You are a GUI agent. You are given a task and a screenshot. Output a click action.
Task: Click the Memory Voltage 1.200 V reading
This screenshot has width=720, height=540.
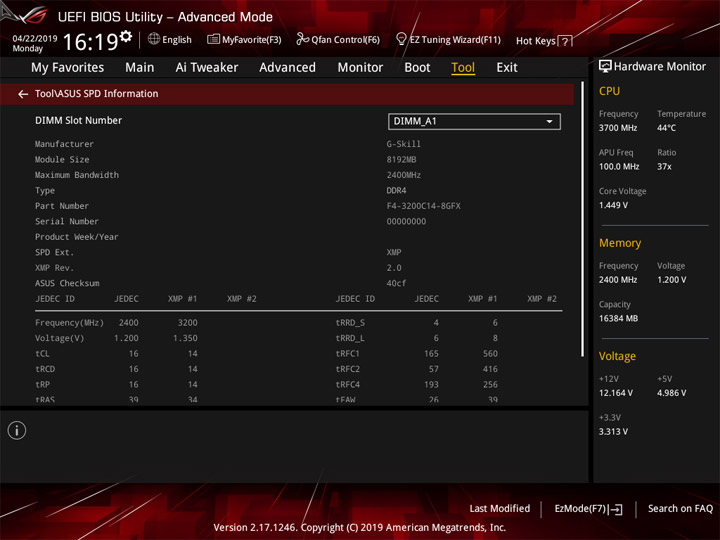(672, 280)
